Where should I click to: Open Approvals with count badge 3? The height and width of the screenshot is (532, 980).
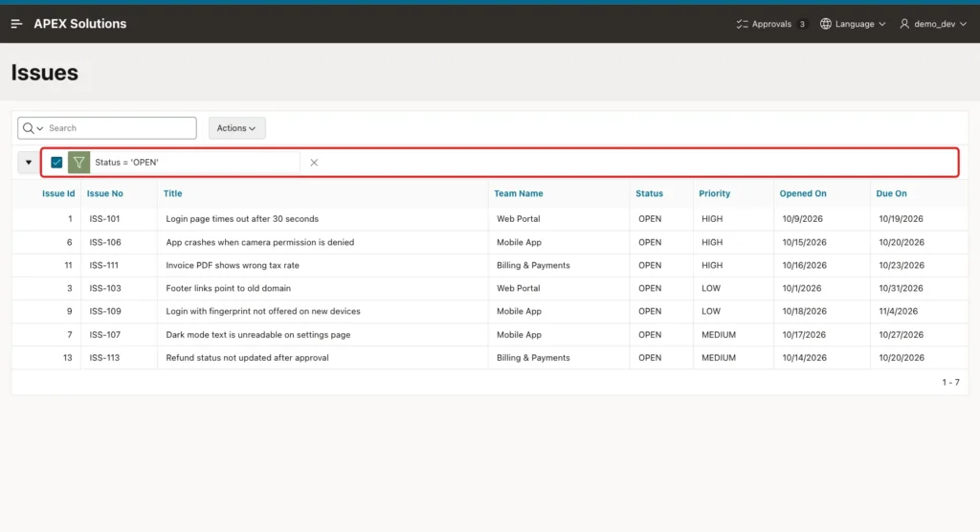pos(771,24)
